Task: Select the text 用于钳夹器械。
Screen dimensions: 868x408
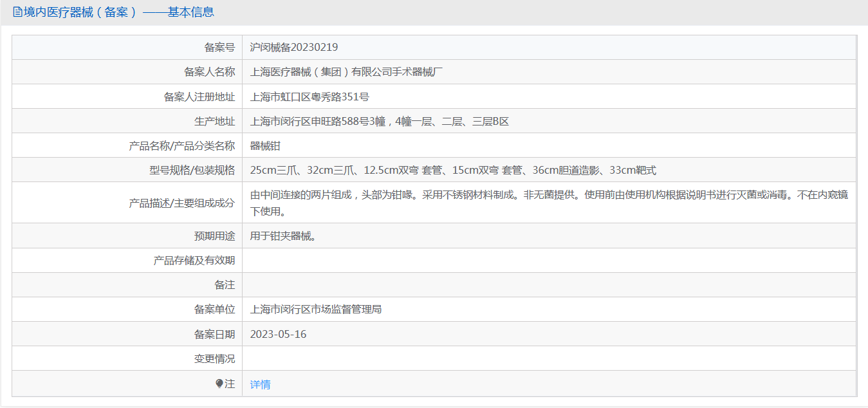Action: [284, 236]
